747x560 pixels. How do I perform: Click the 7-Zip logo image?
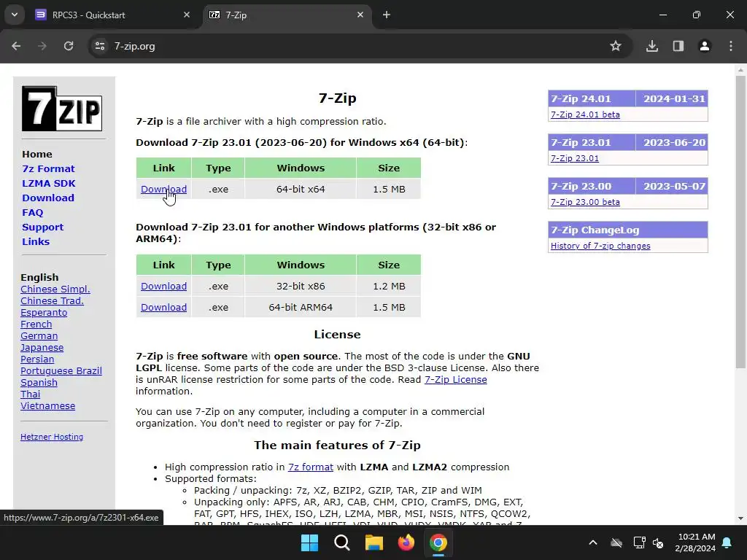62,109
